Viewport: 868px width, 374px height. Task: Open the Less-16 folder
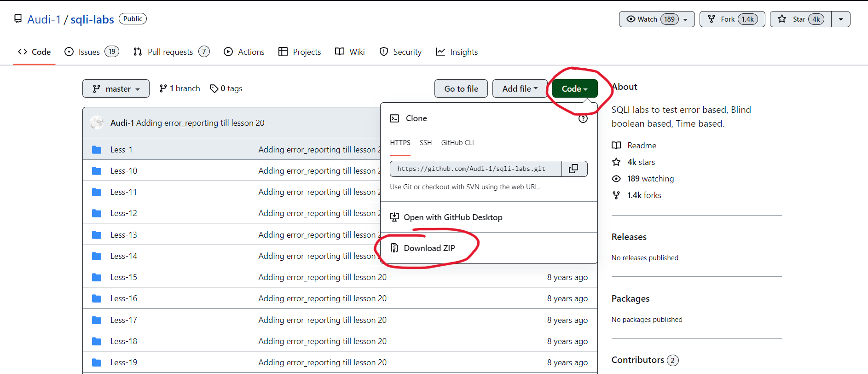[124, 298]
